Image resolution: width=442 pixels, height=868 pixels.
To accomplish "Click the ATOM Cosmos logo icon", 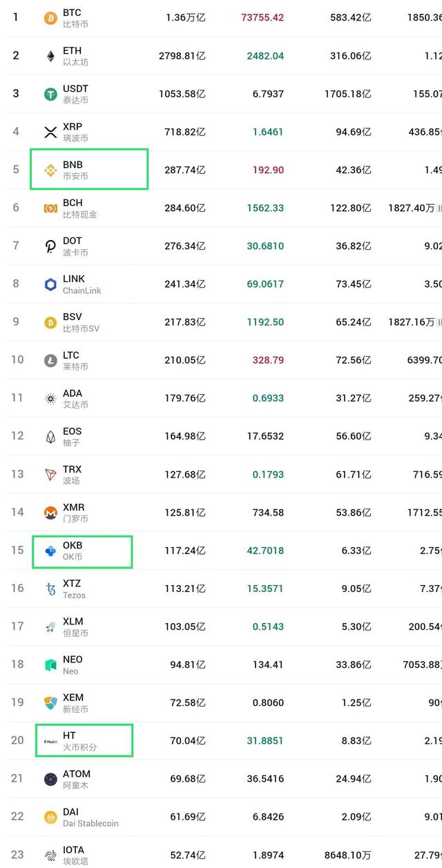I will click(x=50, y=779).
